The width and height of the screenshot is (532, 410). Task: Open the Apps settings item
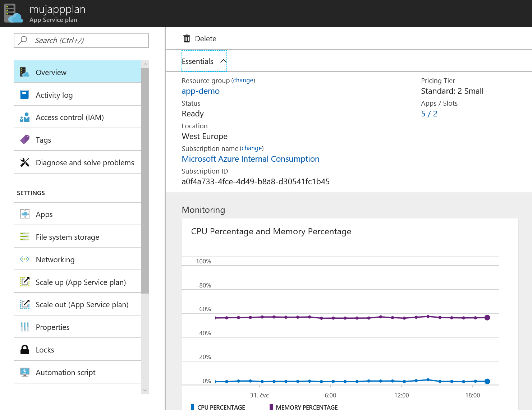click(77, 214)
